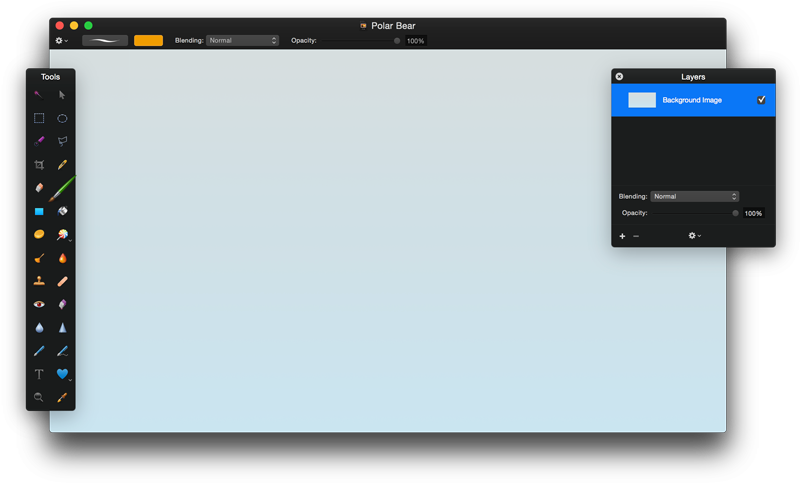Select the Paint Bucket tool
The width and height of the screenshot is (800, 483).
(62, 211)
